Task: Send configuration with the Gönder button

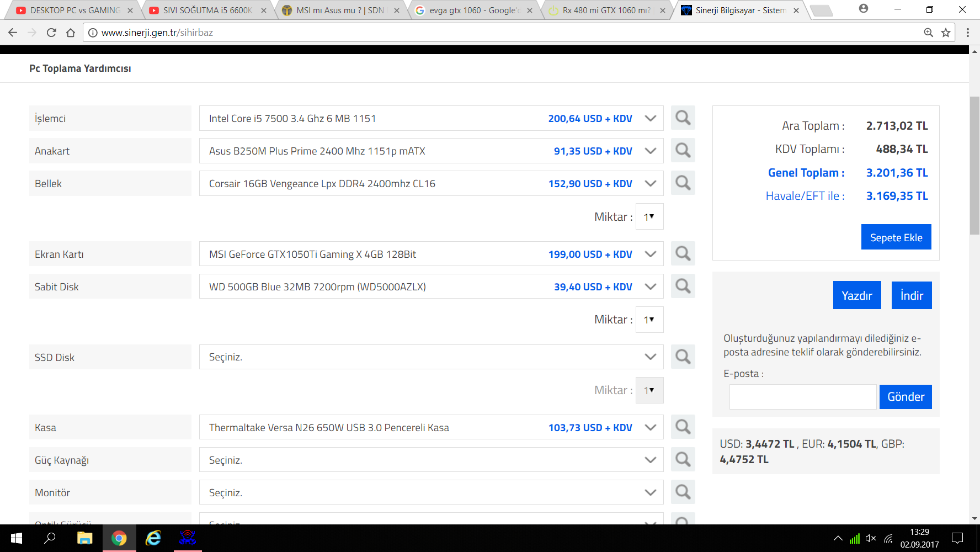Action: [906, 397]
